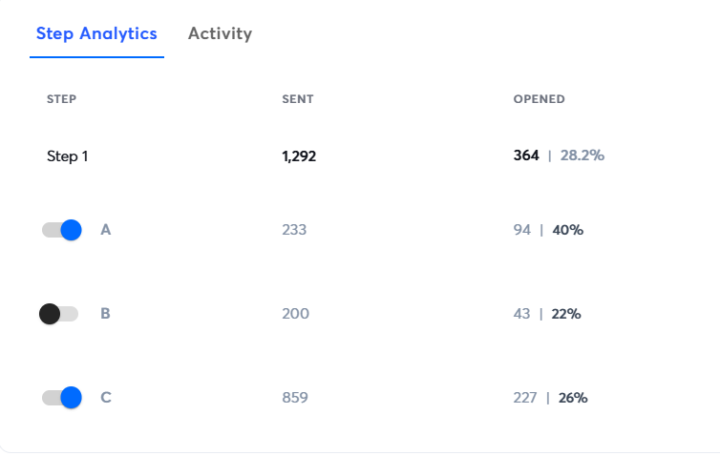Screen dimensions: 720x456
Task: Disable the variant A toggle
Action: point(61,230)
